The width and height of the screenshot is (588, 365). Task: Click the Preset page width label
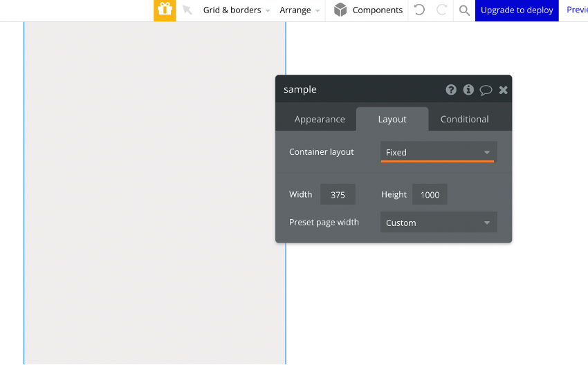click(324, 222)
